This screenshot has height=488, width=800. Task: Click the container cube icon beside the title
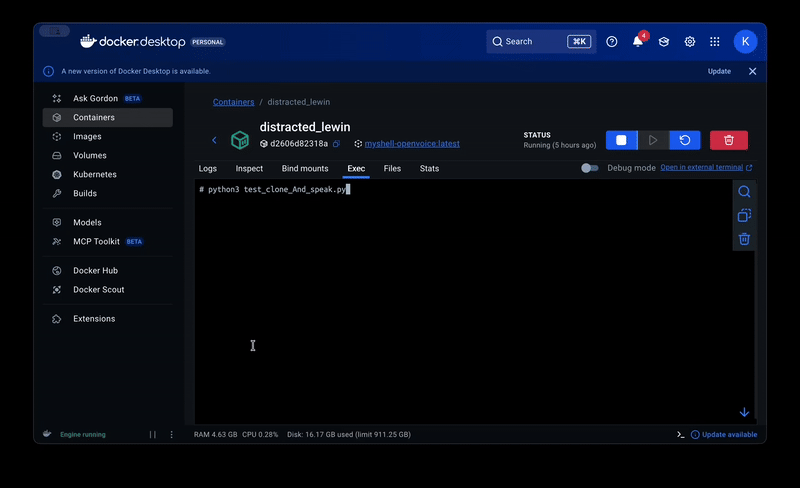[x=240, y=140]
